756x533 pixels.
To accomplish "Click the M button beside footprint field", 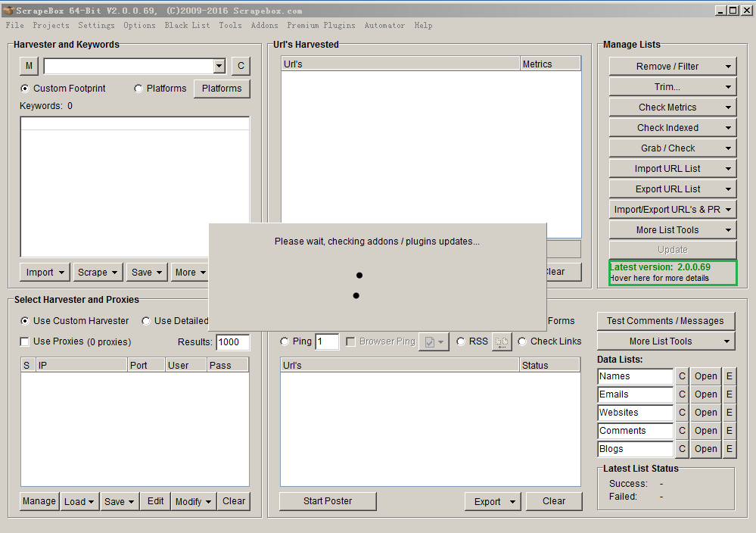I will tap(29, 66).
